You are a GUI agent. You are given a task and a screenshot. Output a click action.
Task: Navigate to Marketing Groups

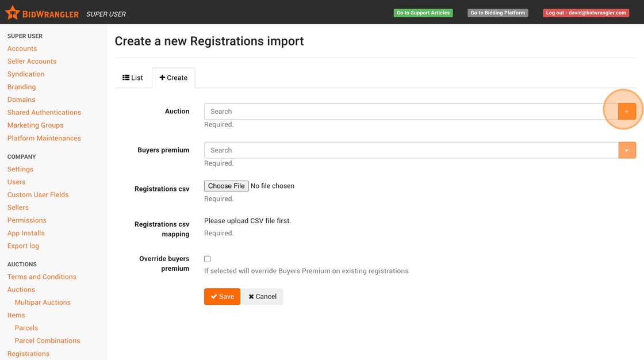pyautogui.click(x=36, y=125)
